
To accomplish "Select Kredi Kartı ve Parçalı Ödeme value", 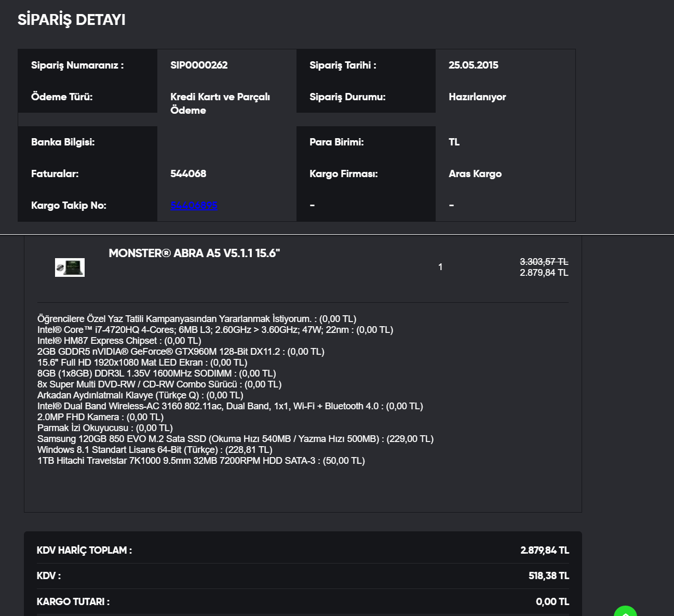I will (x=220, y=103).
